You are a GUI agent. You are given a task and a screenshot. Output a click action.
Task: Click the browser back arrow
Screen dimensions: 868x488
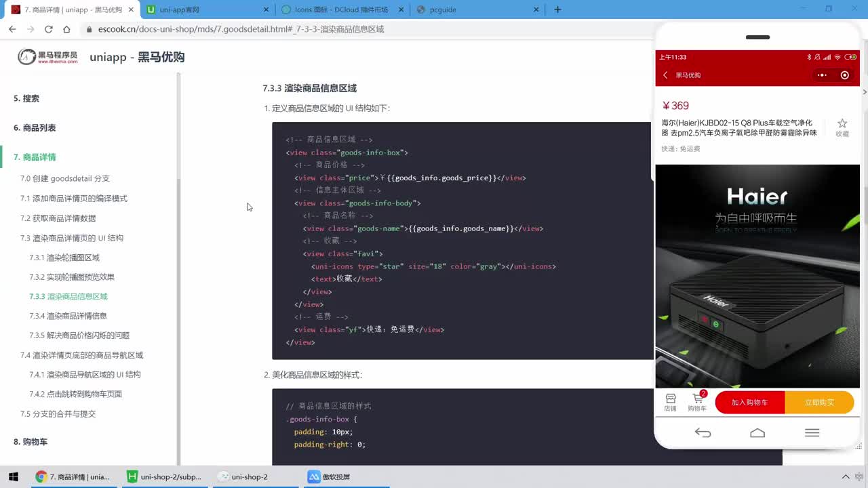click(12, 29)
